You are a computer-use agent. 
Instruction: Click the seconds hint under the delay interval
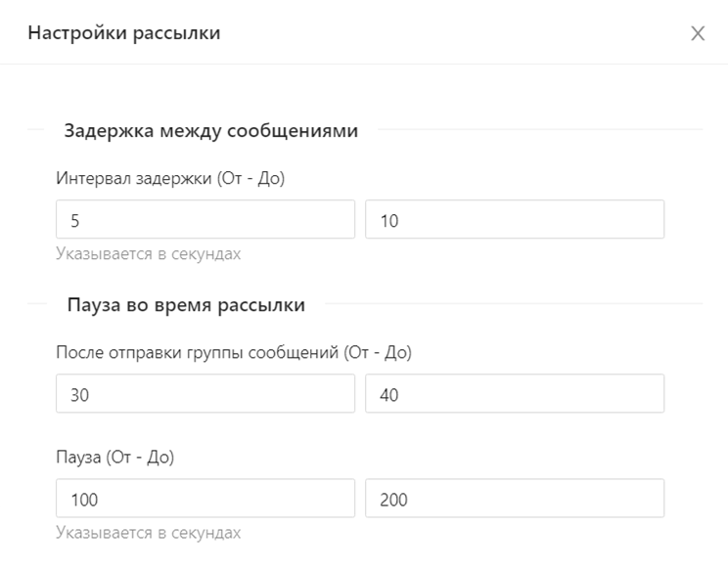pyautogui.click(x=148, y=254)
